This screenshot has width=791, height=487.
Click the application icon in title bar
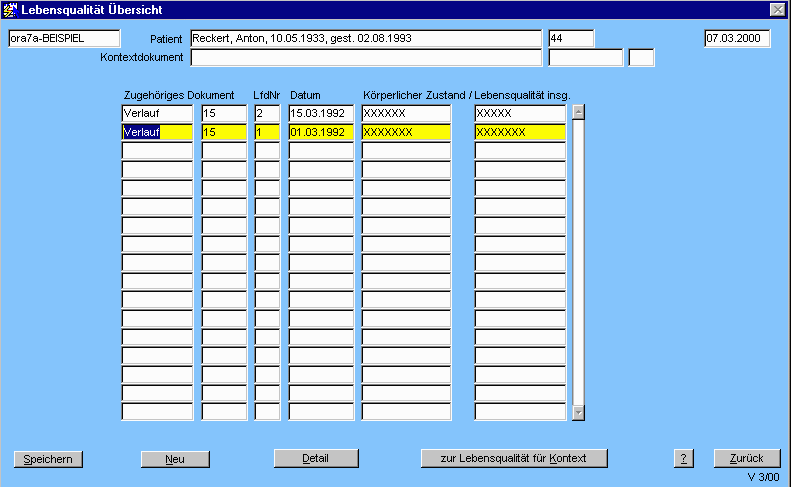[x=11, y=9]
